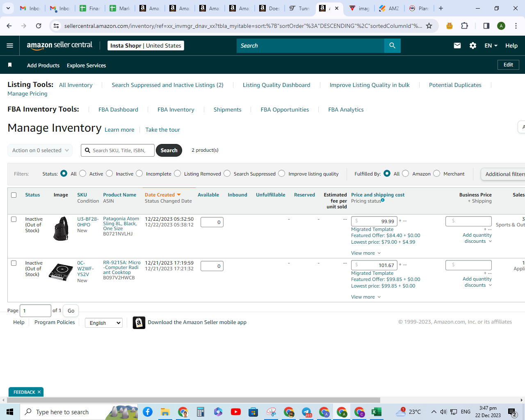This screenshot has width=525, height=420.
Task: Open Microsoft Store from the taskbar
Action: [x=253, y=412]
